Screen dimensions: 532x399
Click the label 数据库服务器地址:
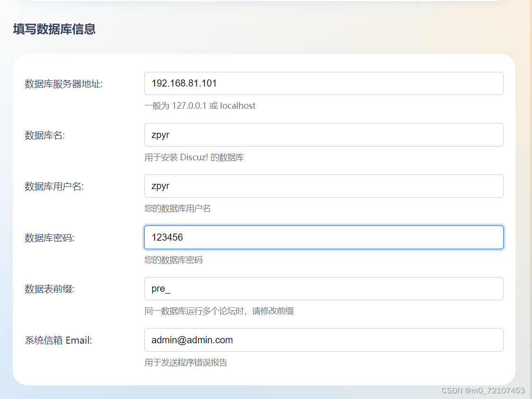coord(64,84)
